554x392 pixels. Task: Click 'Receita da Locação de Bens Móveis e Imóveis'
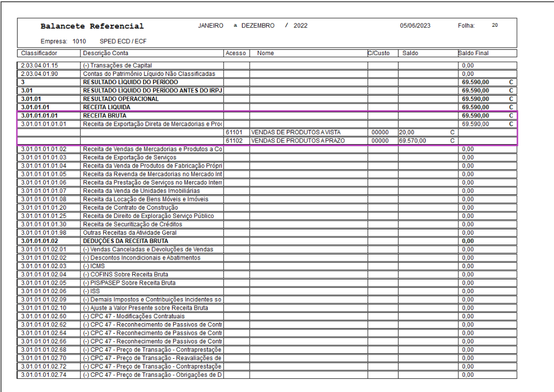[145, 199]
